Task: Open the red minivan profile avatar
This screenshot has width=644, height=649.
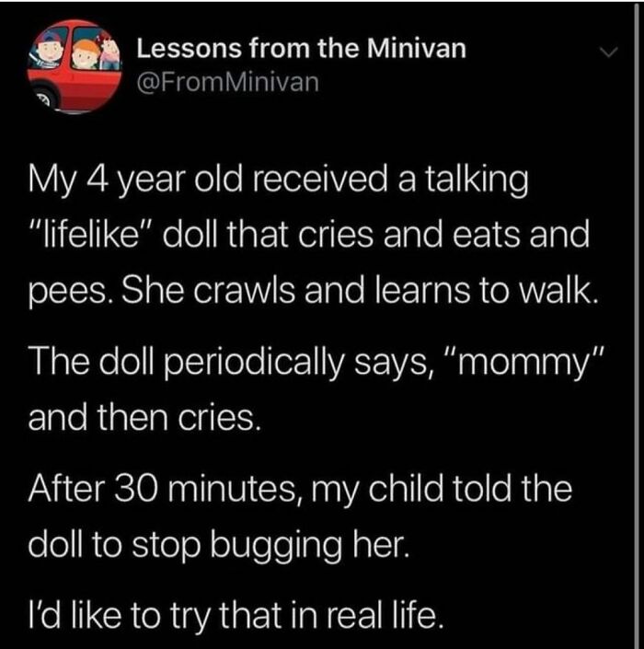Action: [74, 66]
